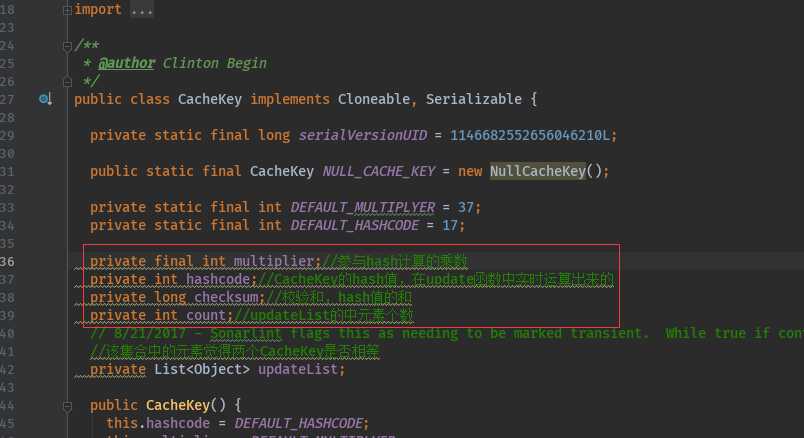Click the author name Clinton Begin
Screen dimensions: 804x438
214,63
